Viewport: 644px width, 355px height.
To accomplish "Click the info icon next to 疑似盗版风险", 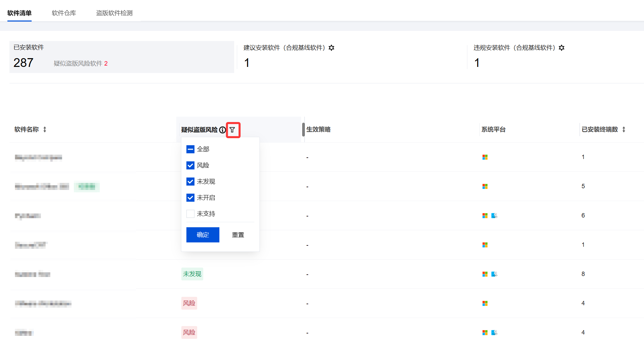I will click(x=222, y=130).
